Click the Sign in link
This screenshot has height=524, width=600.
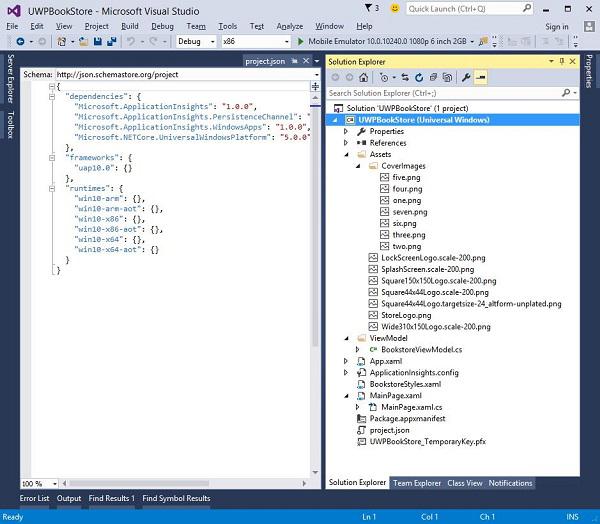pyautogui.click(x=557, y=26)
